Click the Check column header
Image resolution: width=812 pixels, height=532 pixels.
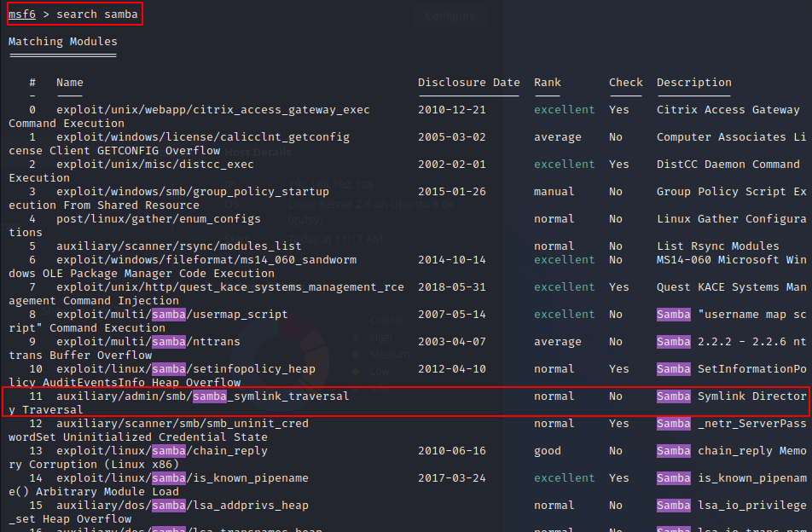pos(625,83)
